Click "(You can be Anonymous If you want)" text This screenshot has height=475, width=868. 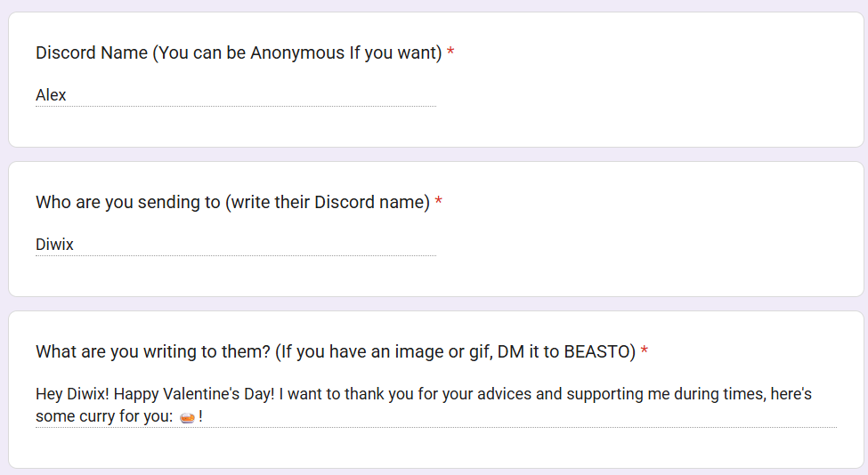(x=297, y=53)
